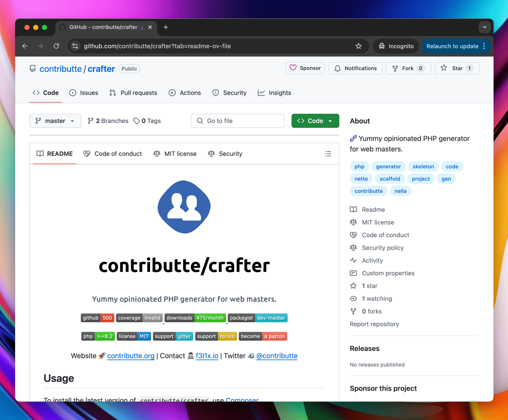Click the scaffold topic tag
The height and width of the screenshot is (420, 508).
pyautogui.click(x=390, y=179)
